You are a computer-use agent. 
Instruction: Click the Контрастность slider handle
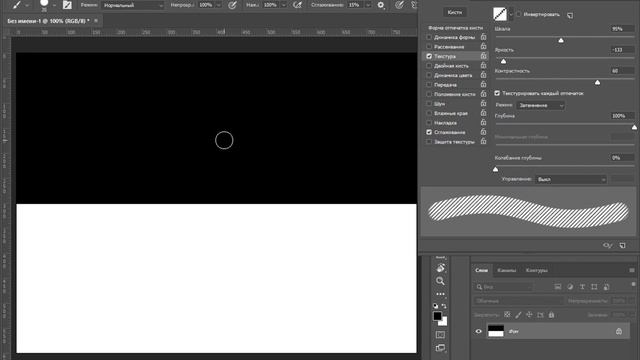[597, 82]
